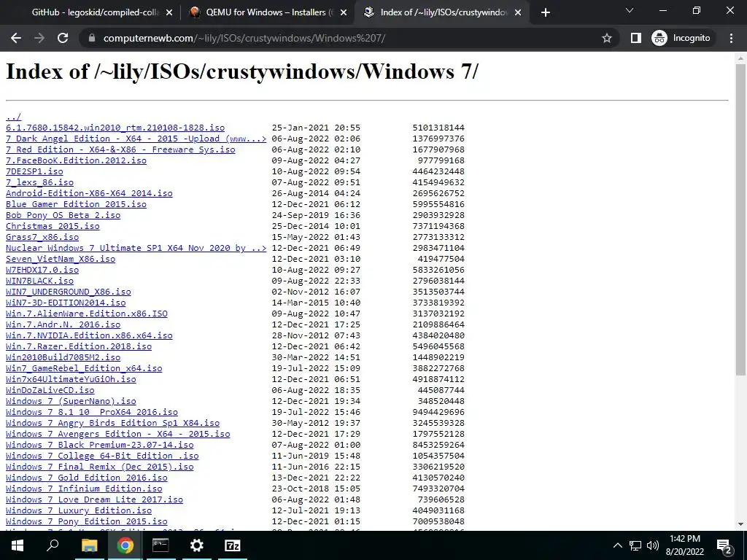The image size is (747, 560).
Task: Click Christmas 2015.iso link
Action: tap(53, 226)
